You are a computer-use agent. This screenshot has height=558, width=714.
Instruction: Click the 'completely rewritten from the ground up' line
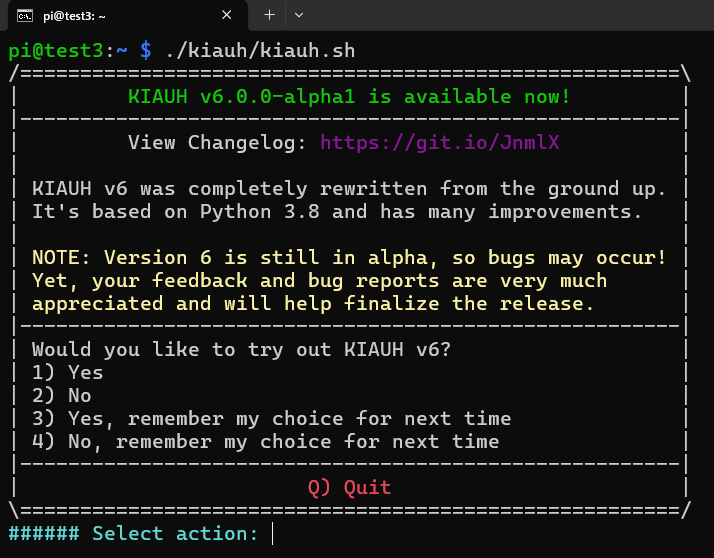click(x=349, y=189)
